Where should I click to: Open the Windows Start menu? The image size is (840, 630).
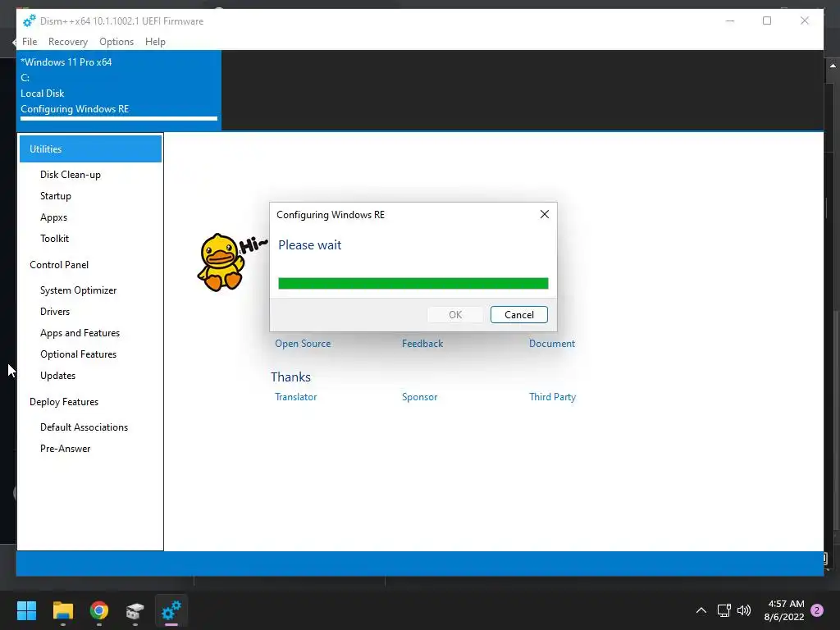[x=26, y=610]
